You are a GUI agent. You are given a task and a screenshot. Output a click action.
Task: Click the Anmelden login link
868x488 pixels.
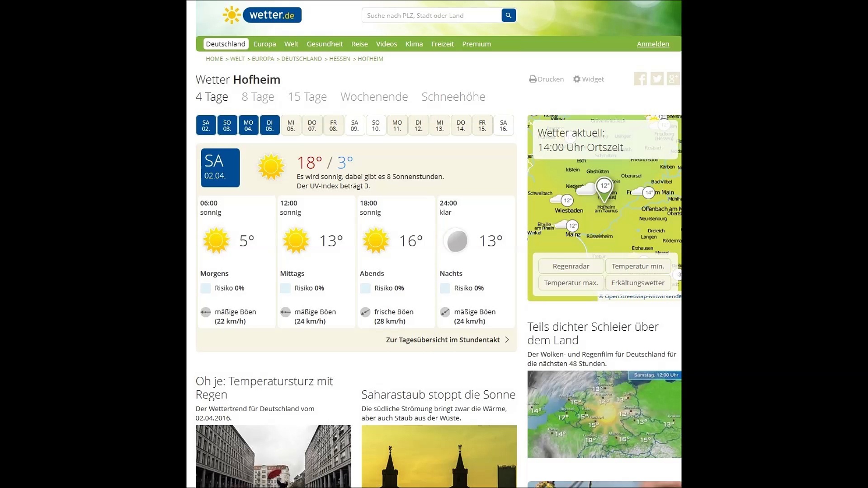[653, 44]
